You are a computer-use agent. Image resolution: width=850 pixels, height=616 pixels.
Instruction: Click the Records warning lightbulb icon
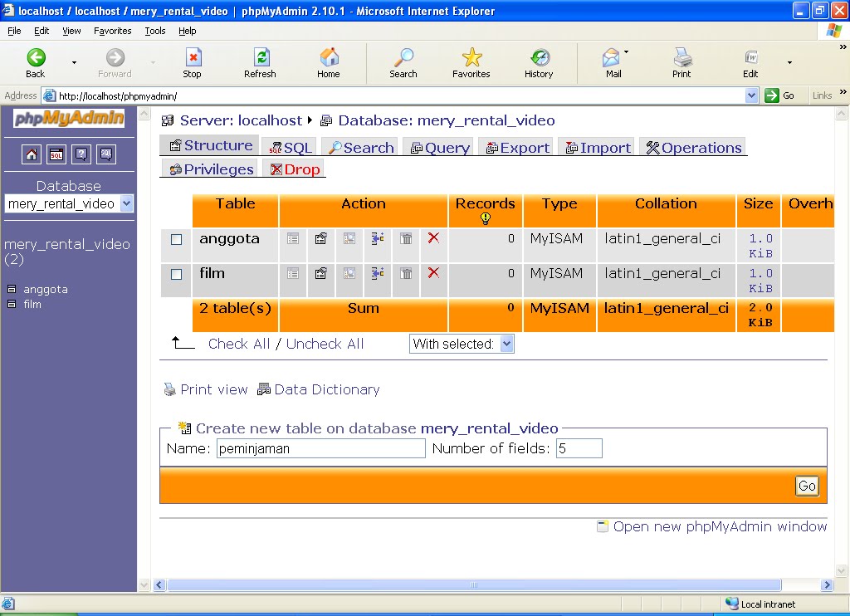[485, 218]
